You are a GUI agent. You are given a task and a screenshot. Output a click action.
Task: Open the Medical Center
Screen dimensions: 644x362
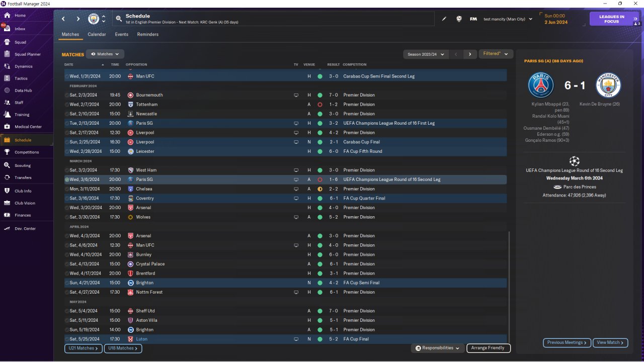(x=28, y=127)
